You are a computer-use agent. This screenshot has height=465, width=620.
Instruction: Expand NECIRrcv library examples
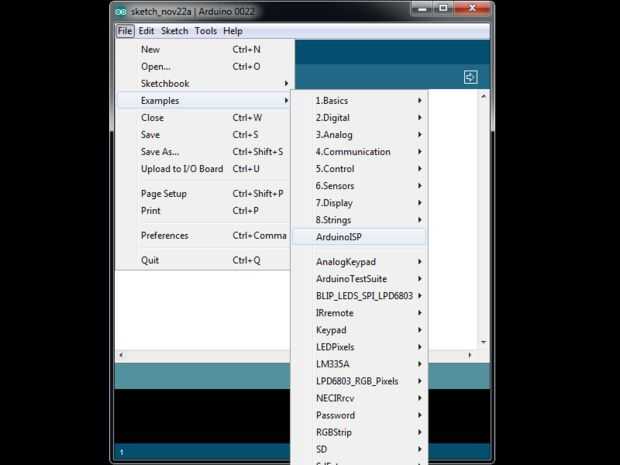pyautogui.click(x=359, y=398)
